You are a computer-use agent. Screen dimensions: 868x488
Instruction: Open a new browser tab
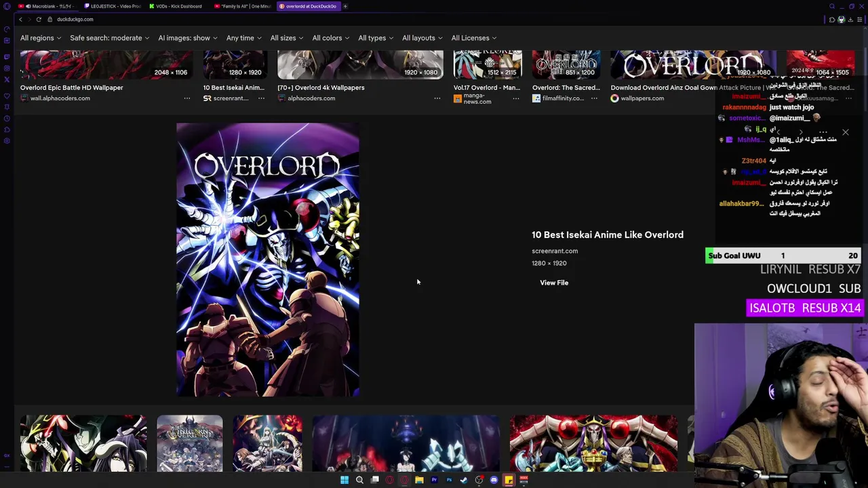[x=345, y=6]
